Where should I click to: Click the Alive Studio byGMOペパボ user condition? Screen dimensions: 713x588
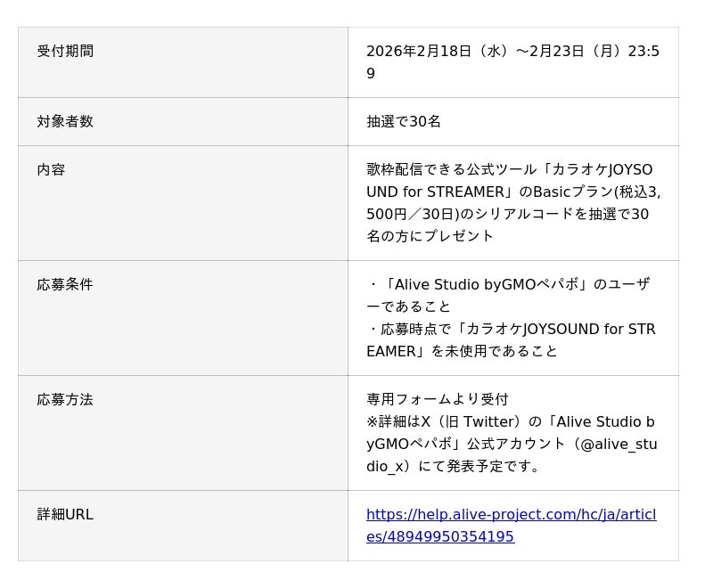508,285
